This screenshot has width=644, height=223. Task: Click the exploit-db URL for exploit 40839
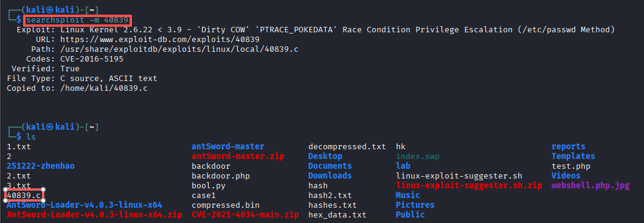[160, 40]
